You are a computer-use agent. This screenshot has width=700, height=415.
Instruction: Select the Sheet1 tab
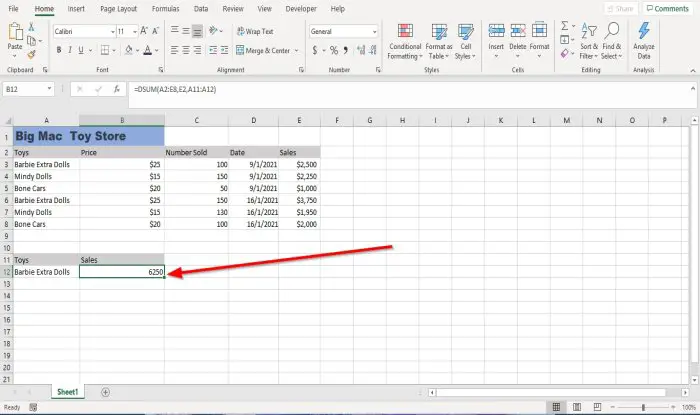(x=67, y=392)
